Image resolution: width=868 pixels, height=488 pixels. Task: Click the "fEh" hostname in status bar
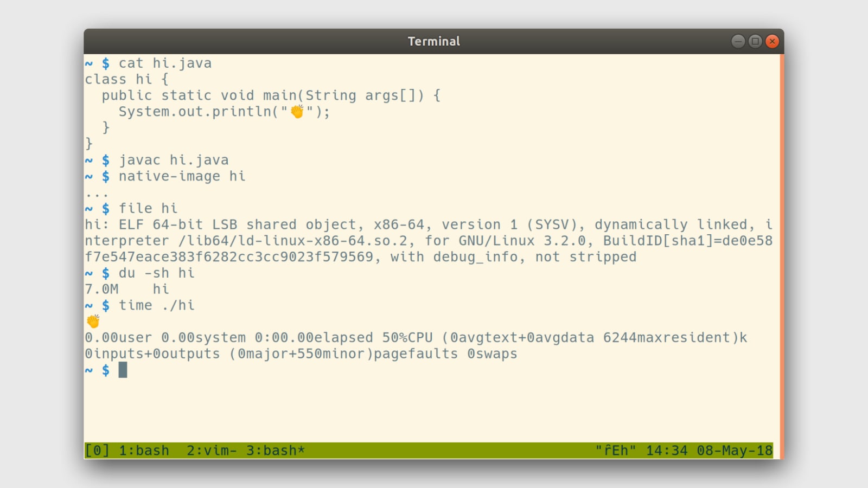(x=616, y=451)
